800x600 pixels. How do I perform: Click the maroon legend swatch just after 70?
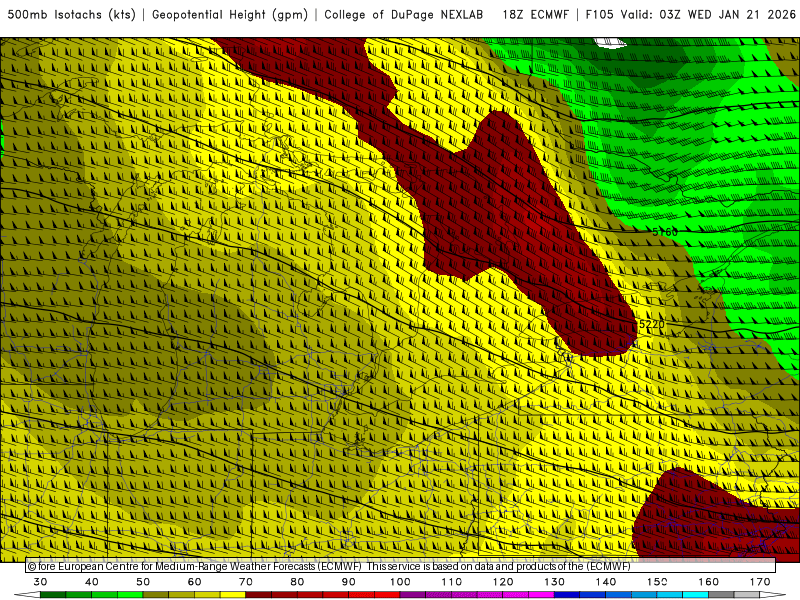click(x=259, y=595)
